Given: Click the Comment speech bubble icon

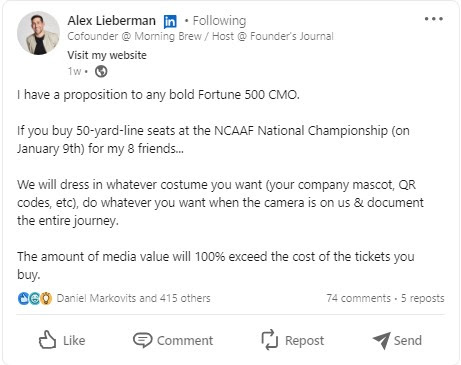Looking at the screenshot, I should (143, 340).
